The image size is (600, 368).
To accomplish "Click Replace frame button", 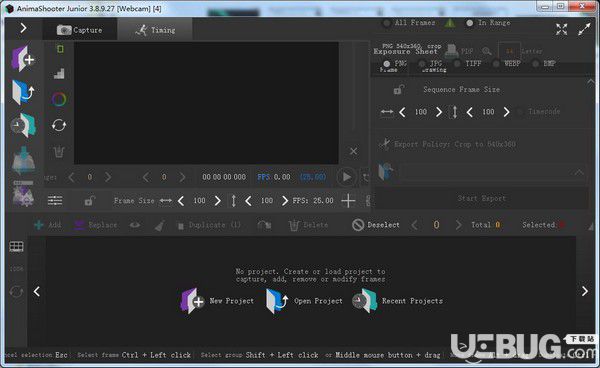I will click(x=96, y=225).
